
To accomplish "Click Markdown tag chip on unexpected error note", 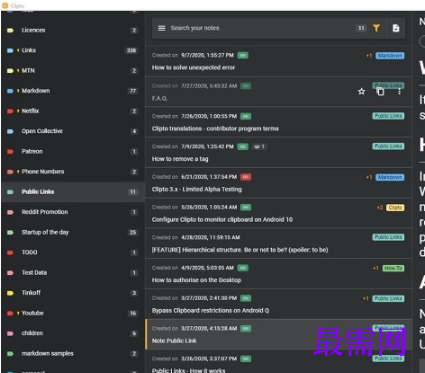I will coord(390,56).
